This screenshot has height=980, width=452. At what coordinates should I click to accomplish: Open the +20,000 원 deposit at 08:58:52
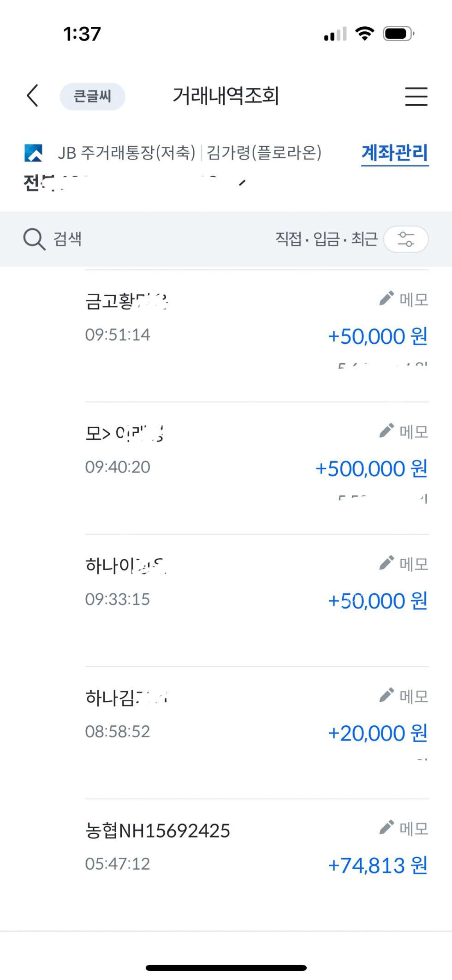377,733
